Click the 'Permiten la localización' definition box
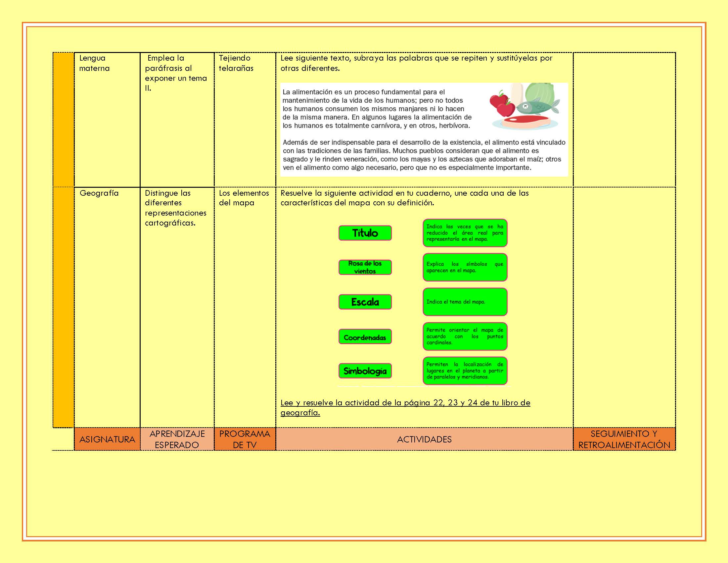Screen dimensions: 728x563 pyautogui.click(x=465, y=371)
